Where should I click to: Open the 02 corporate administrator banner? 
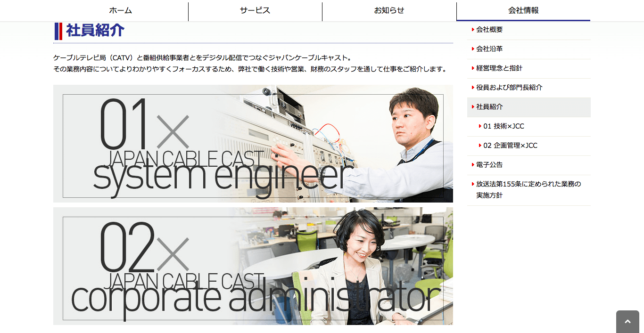point(253,266)
